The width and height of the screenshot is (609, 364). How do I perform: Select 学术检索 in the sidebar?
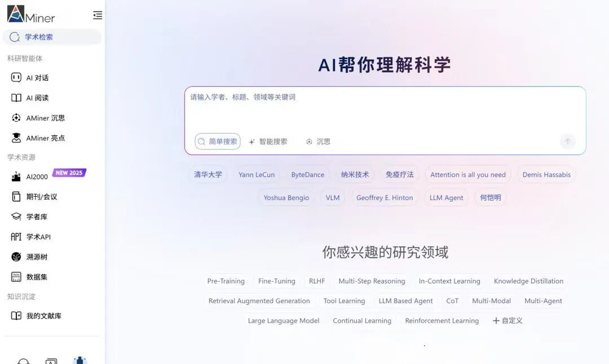tap(39, 37)
